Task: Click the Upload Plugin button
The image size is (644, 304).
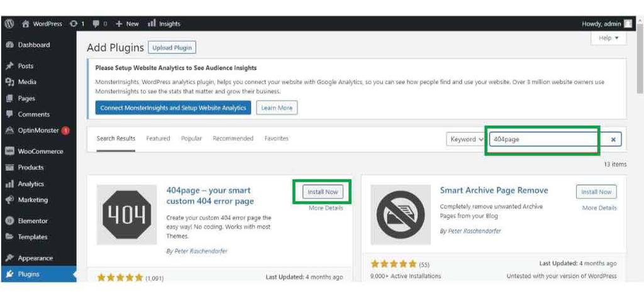Action: [172, 48]
